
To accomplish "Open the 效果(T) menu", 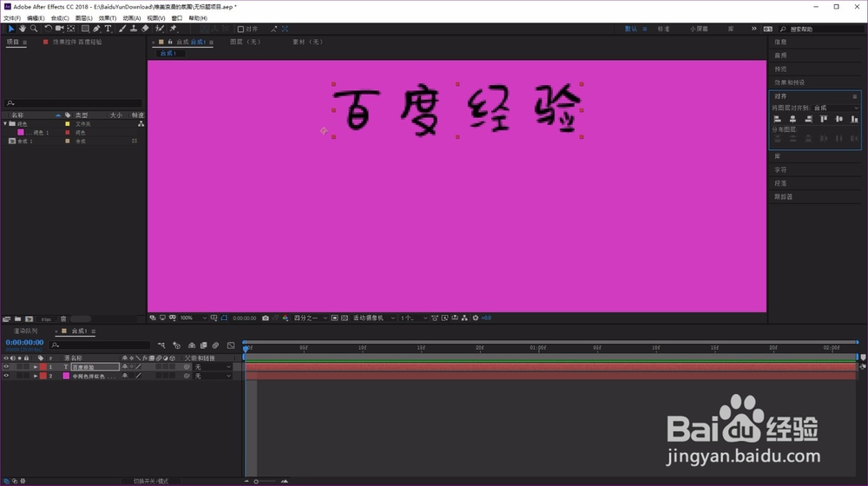I will (x=108, y=18).
